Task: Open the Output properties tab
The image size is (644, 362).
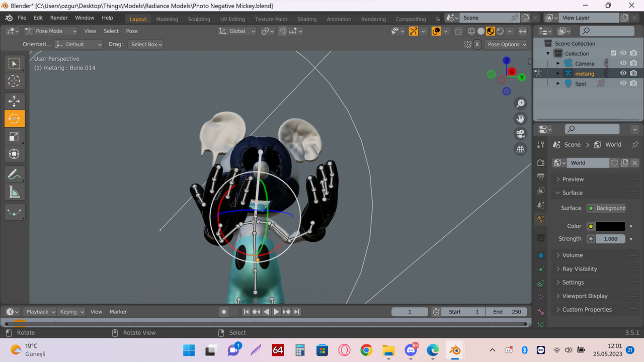Action: (x=541, y=177)
